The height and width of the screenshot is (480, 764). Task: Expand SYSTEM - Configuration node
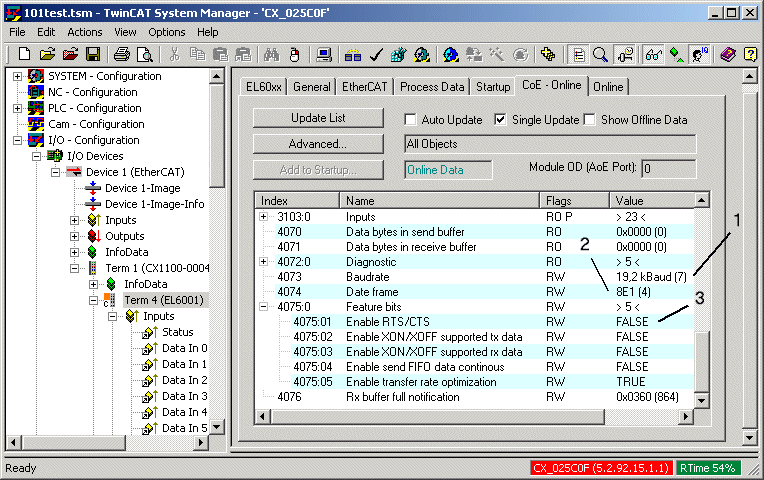point(18,76)
